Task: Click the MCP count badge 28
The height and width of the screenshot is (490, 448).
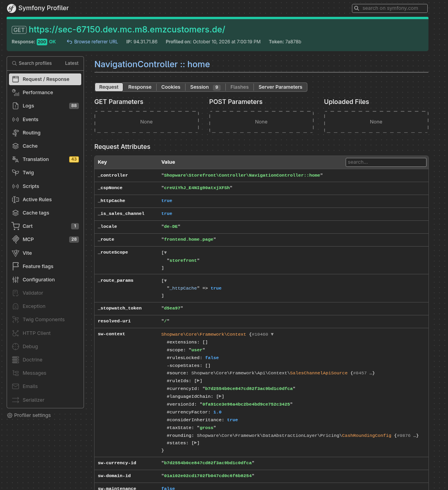Action: [74, 240]
